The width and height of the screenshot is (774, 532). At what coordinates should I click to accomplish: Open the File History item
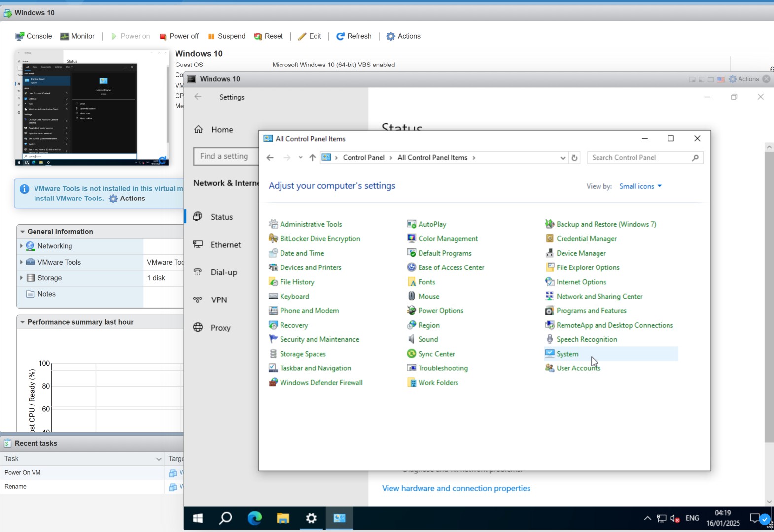click(x=291, y=282)
